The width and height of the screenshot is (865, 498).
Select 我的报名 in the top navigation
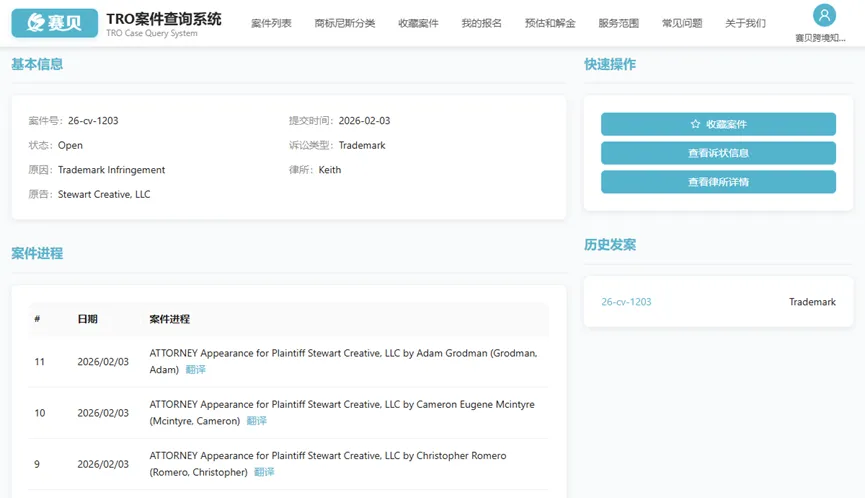click(482, 23)
